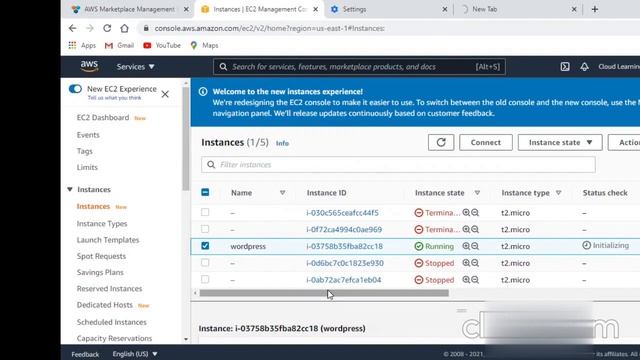
Task: Switch to the Settings browser tab
Action: (x=389, y=9)
